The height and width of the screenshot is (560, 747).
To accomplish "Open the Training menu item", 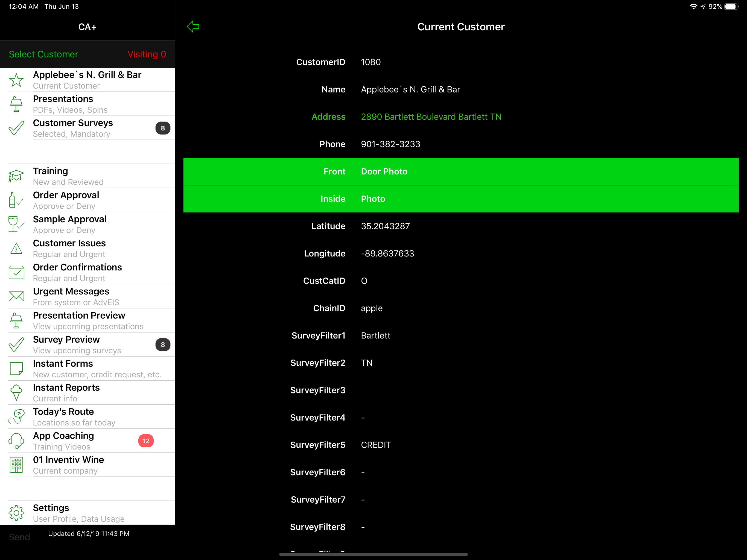I will [x=87, y=176].
